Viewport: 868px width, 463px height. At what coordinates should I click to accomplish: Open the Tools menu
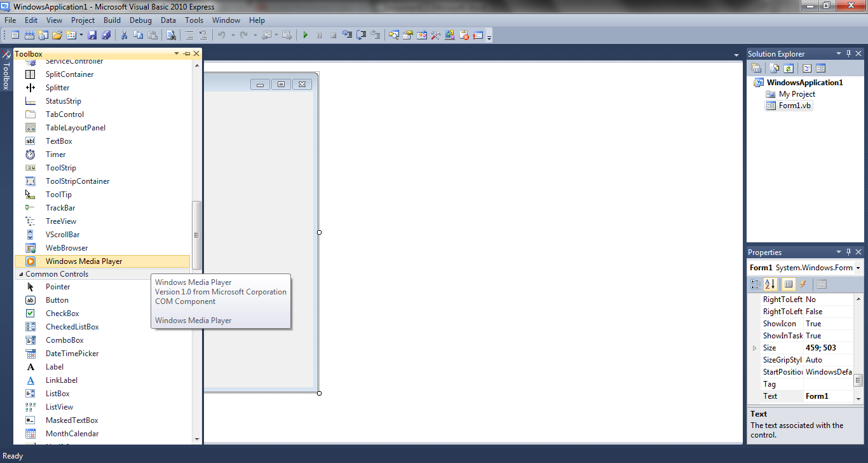pyautogui.click(x=194, y=20)
